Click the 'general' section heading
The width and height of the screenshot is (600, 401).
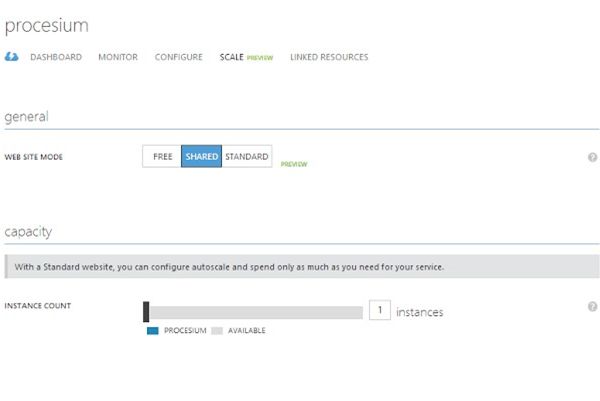26,117
